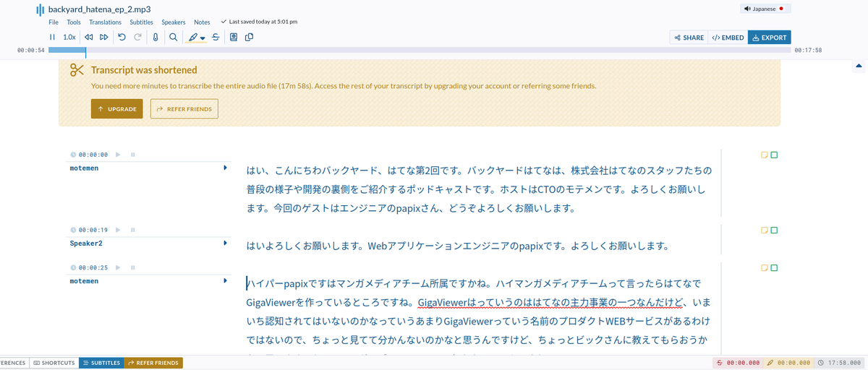Select the highlighter pen tool
This screenshot has width=868, height=370.
click(x=193, y=38)
